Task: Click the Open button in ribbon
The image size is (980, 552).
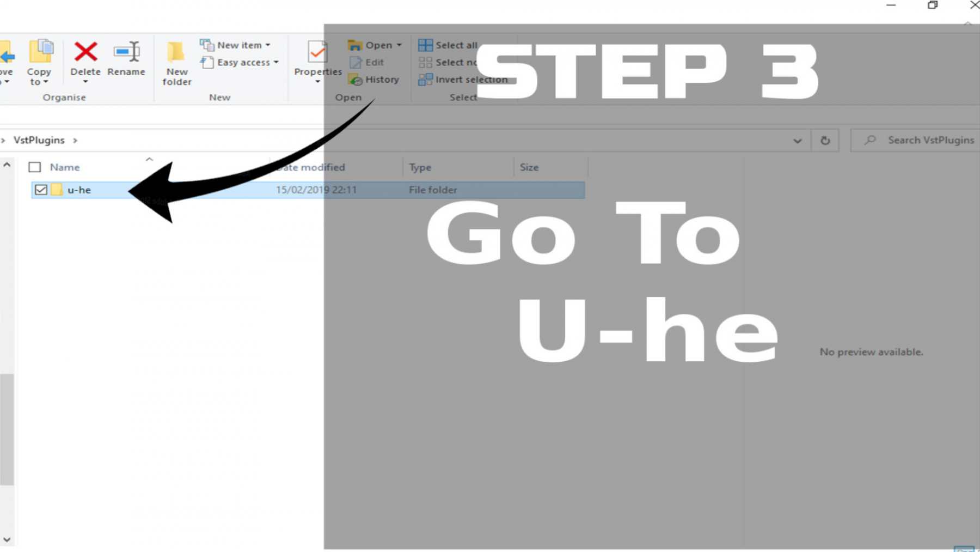Action: click(x=373, y=45)
